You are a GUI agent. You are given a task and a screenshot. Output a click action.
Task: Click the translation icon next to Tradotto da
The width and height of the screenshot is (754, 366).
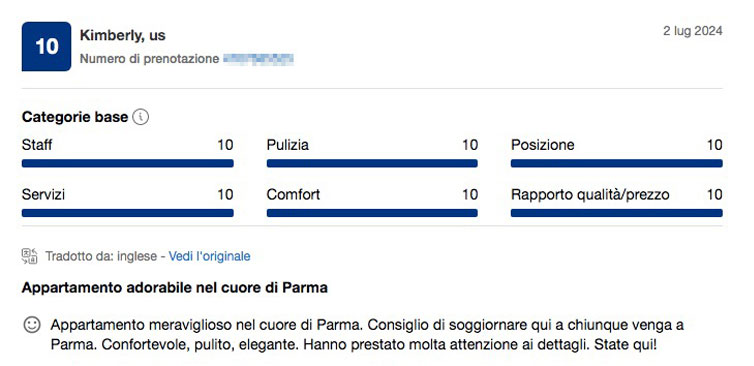[x=29, y=256]
